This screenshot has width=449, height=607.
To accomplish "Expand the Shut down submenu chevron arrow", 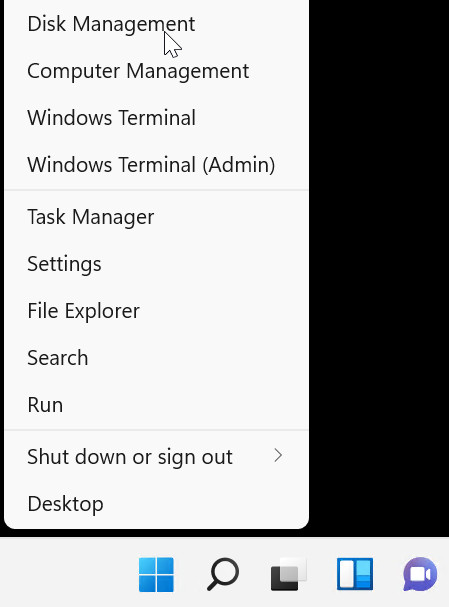I will click(x=278, y=456).
